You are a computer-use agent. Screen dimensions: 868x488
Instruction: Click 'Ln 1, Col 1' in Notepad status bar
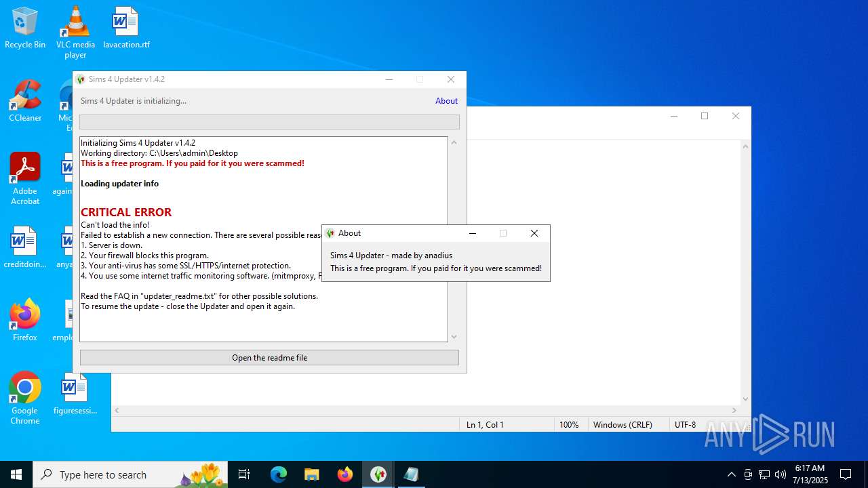click(485, 425)
